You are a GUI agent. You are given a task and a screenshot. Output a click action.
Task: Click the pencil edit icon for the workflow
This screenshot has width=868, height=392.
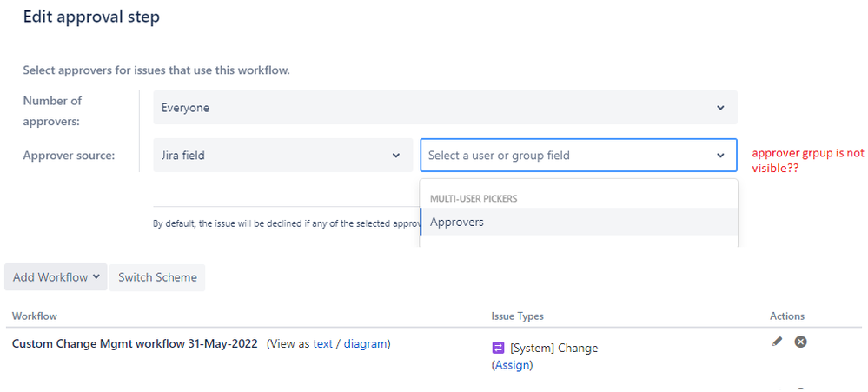(x=777, y=342)
